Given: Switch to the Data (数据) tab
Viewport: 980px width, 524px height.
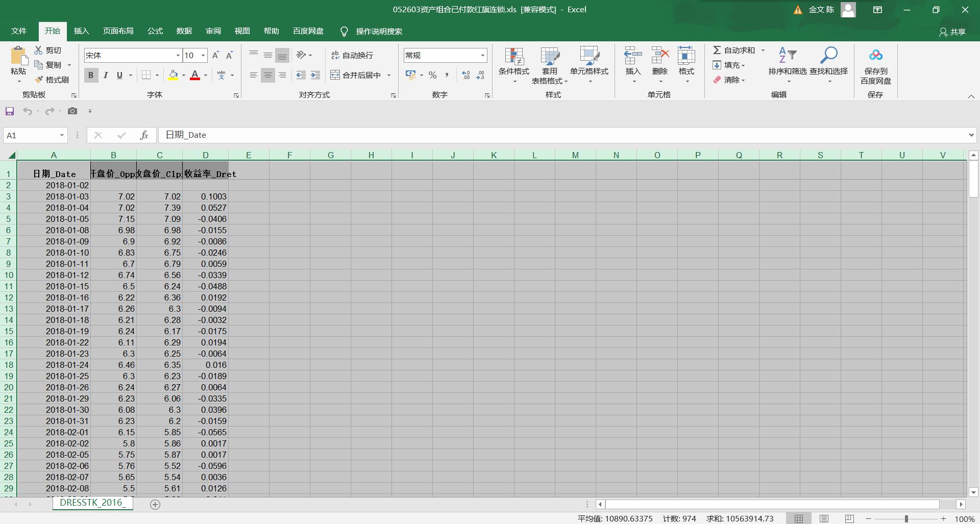Looking at the screenshot, I should coord(184,31).
